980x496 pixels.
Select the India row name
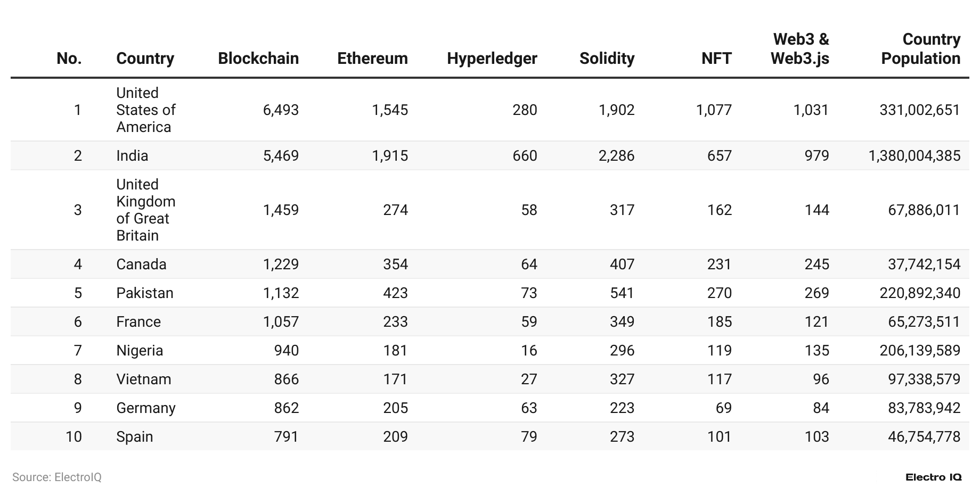point(132,155)
